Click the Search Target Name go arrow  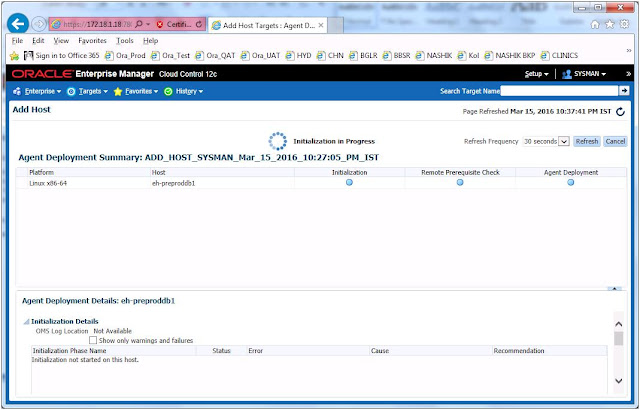pyautogui.click(x=624, y=91)
